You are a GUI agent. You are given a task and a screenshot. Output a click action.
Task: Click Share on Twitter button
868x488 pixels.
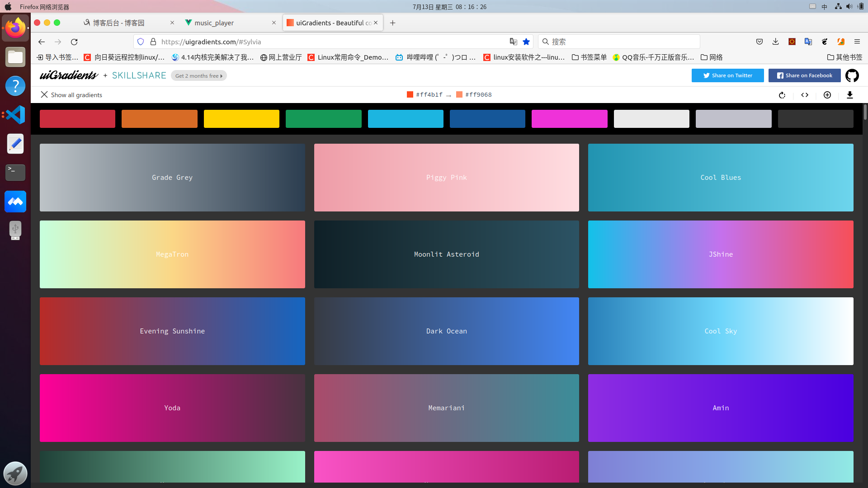tap(727, 75)
